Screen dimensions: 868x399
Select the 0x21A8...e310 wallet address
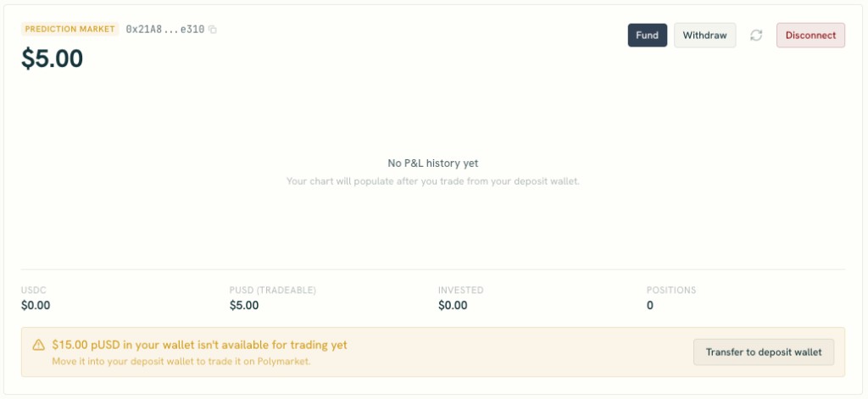point(165,30)
